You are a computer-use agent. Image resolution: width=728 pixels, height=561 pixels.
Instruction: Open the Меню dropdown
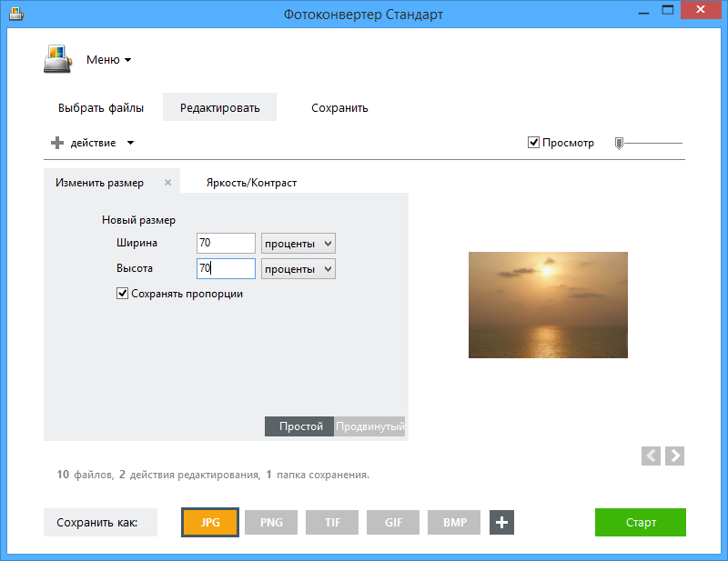(x=108, y=60)
